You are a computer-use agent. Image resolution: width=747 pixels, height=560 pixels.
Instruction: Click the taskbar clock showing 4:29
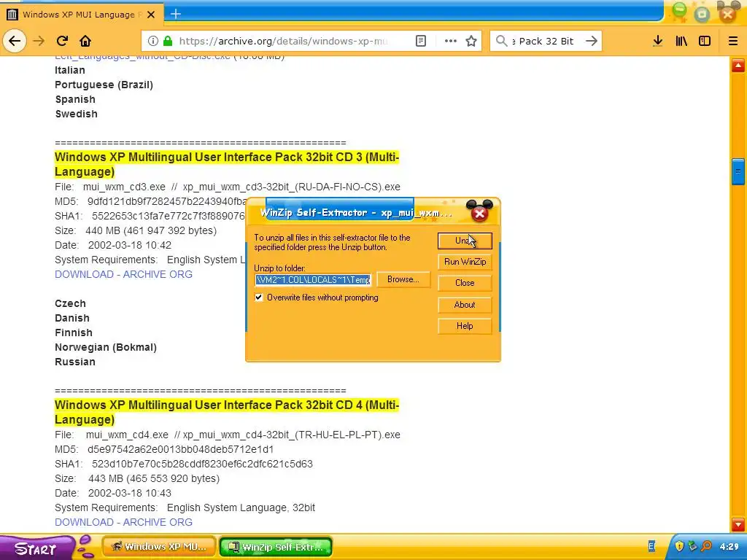point(729,547)
